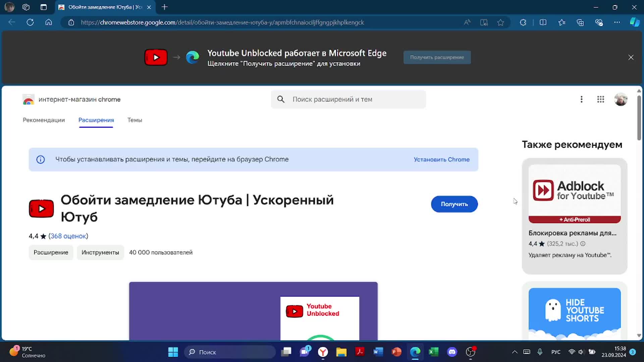Open File Explorer from the taskbar

341,352
